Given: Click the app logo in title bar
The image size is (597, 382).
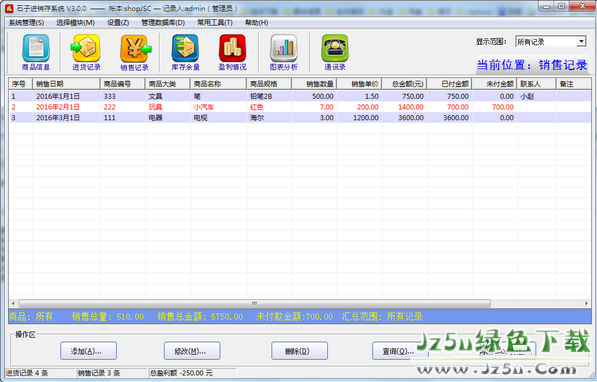Looking at the screenshot, I should pyautogui.click(x=9, y=8).
